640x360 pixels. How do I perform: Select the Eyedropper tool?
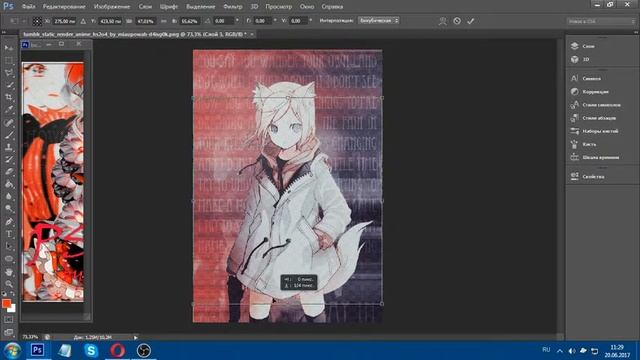coord(9,109)
